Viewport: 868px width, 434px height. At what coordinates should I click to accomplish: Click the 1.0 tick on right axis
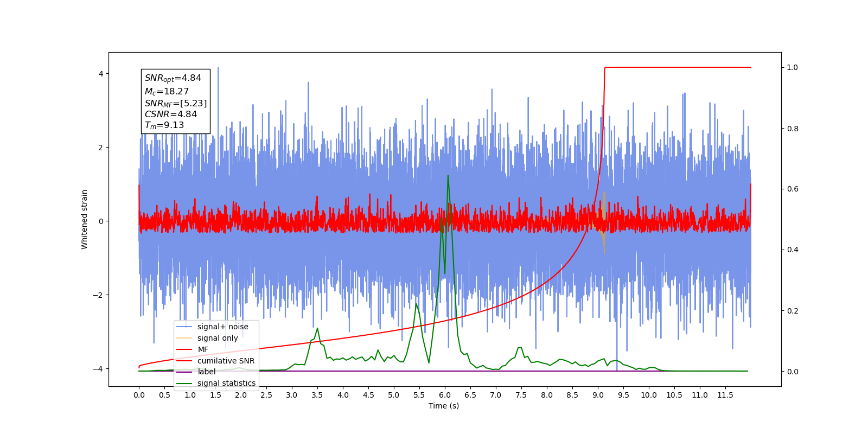click(x=793, y=67)
